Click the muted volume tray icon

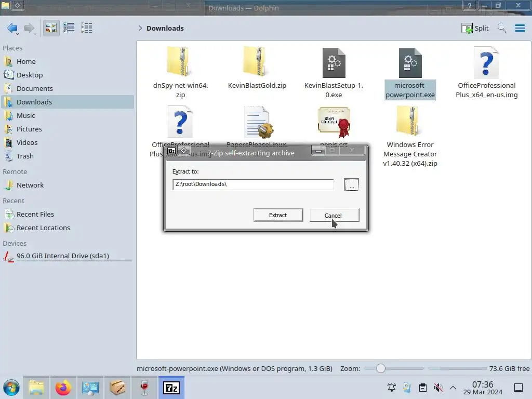point(438,388)
